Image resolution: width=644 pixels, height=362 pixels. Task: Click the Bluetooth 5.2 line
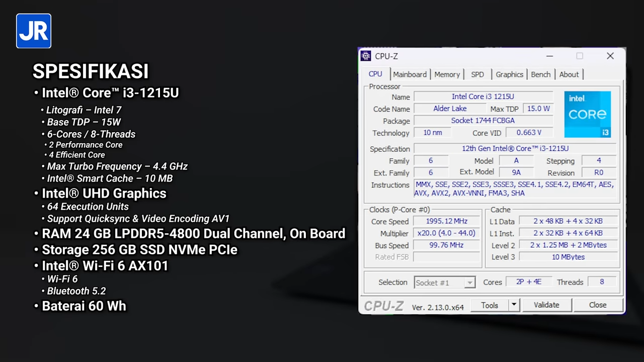[x=76, y=291]
